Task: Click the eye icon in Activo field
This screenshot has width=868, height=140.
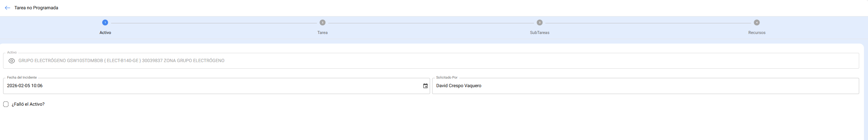Action: [12, 61]
